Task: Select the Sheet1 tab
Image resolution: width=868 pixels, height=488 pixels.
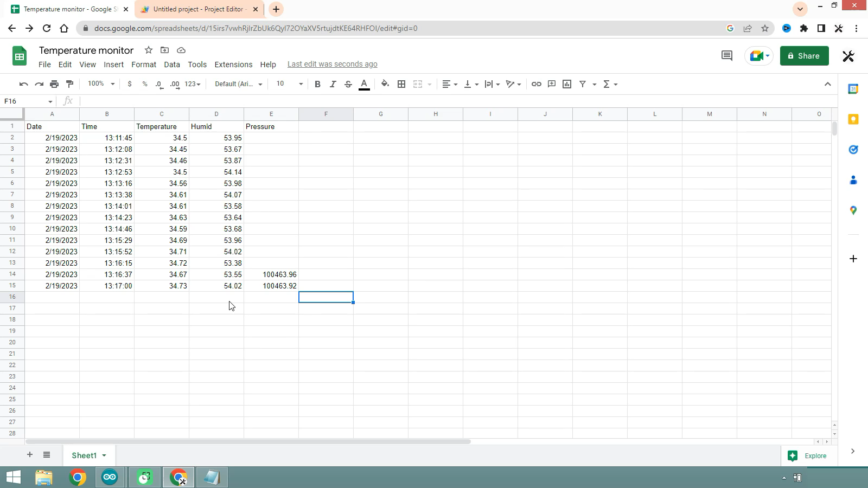Action: tap(89, 455)
